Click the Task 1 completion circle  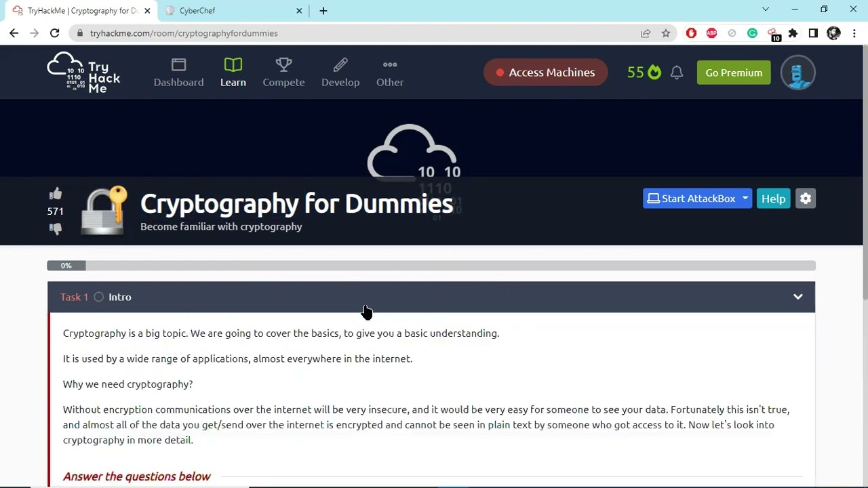tap(99, 297)
